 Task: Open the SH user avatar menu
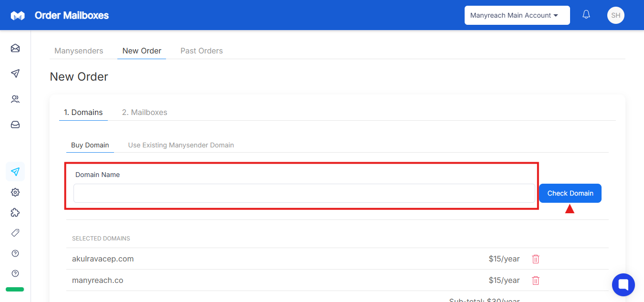tap(616, 15)
